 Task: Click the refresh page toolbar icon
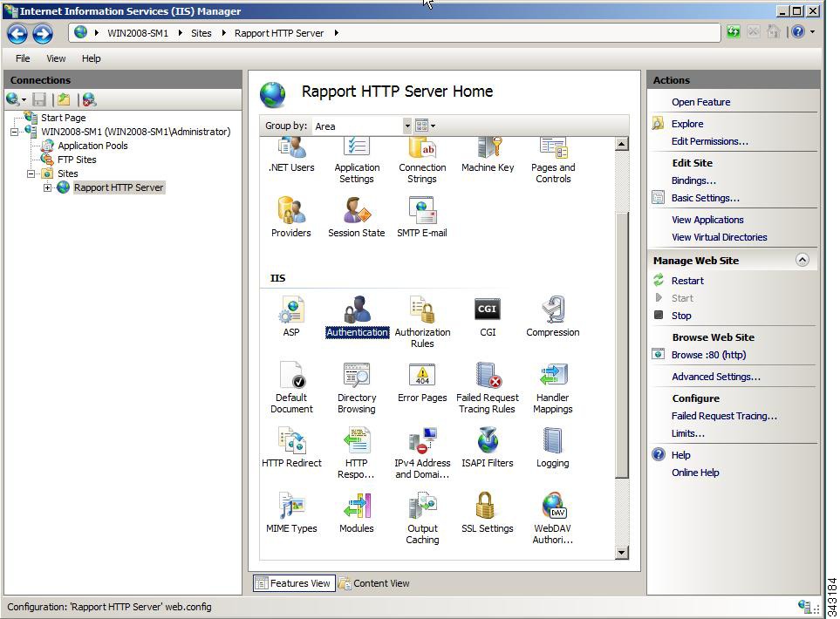tap(734, 32)
